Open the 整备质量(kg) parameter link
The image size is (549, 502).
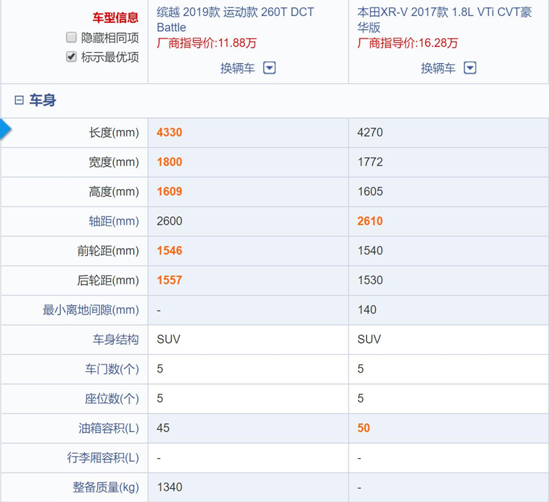(106, 487)
